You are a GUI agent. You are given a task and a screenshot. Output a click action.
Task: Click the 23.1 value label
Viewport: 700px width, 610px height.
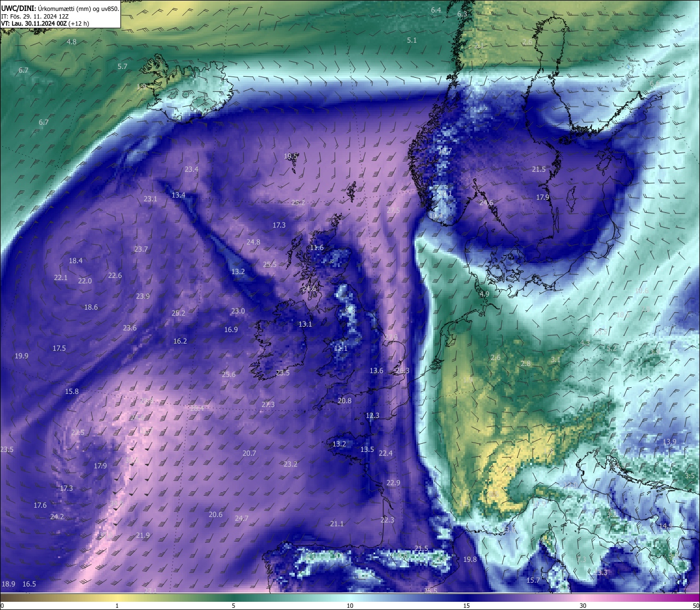(150, 199)
